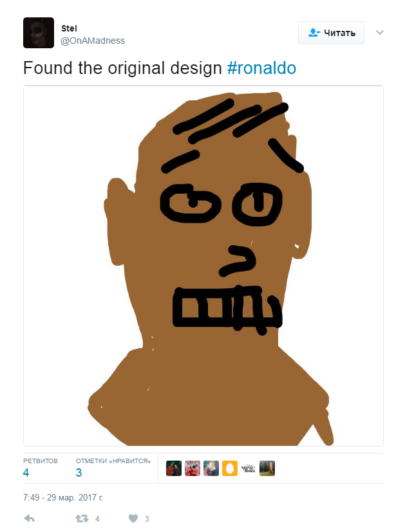
Task: Open first liker's avatar thumbnail
Action: [174, 468]
